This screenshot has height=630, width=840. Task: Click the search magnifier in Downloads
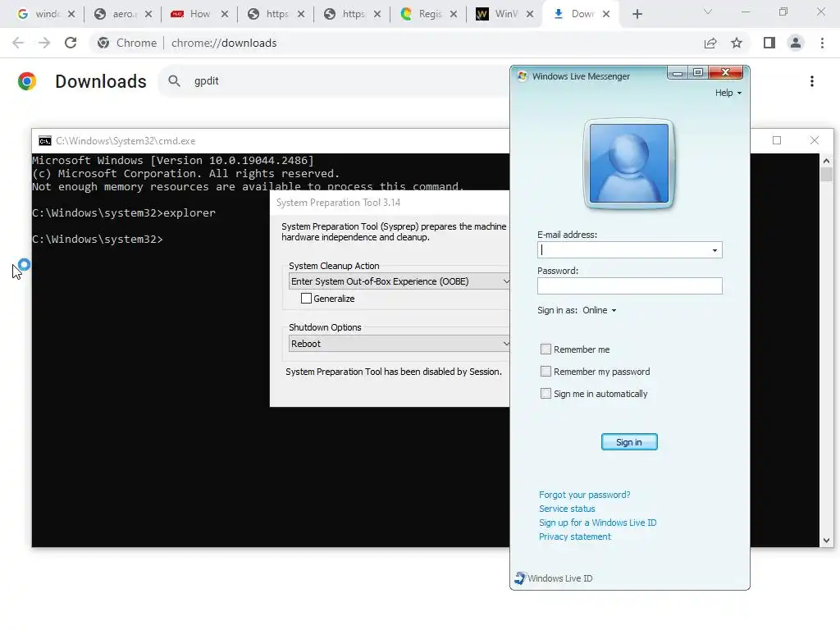[x=174, y=81]
